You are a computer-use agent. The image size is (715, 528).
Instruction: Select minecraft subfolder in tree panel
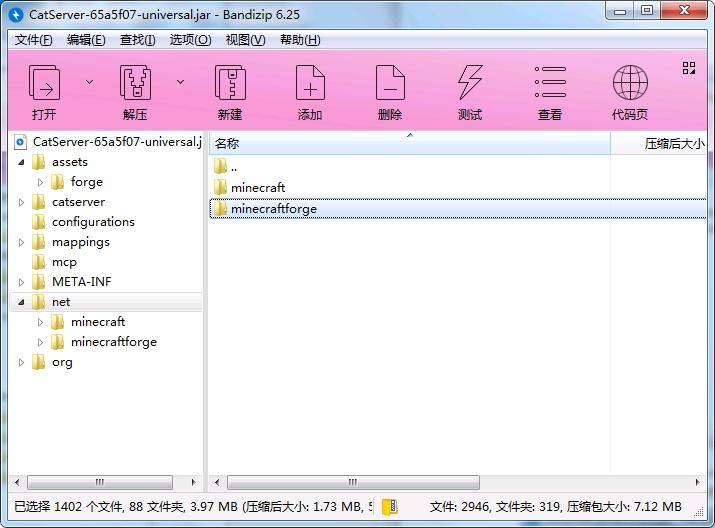point(88,322)
